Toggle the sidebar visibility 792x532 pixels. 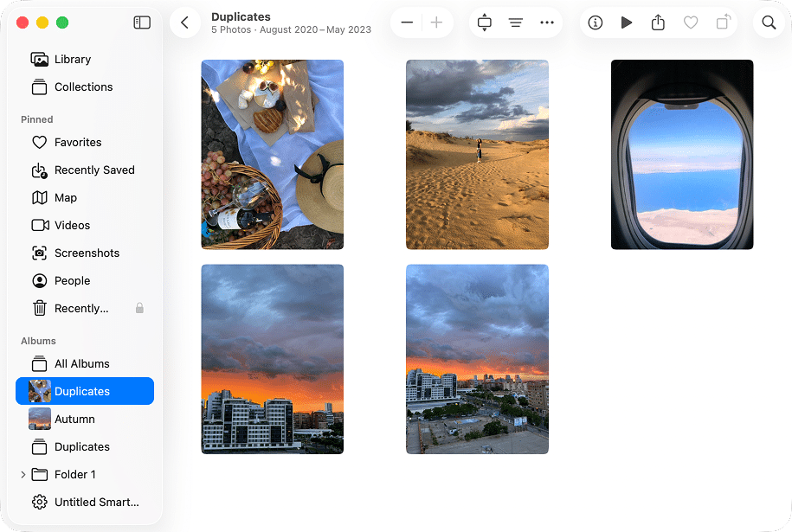coord(141,22)
